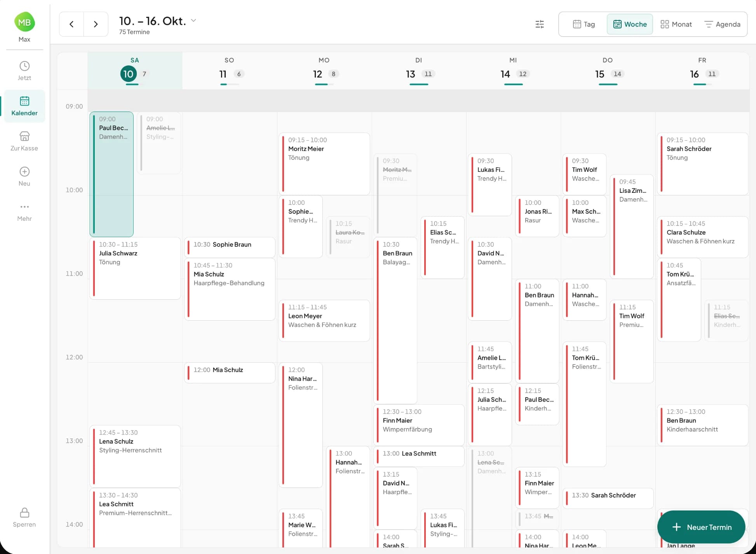
Task: Select Tuesday the 13th column header
Action: (x=418, y=71)
